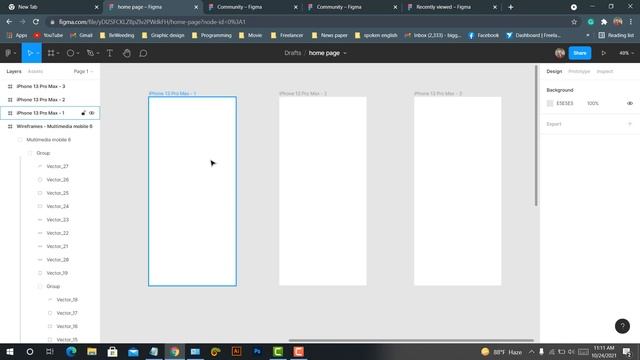Viewport: 640px width, 360px height.
Task: Select the Text tool
Action: click(x=110, y=53)
